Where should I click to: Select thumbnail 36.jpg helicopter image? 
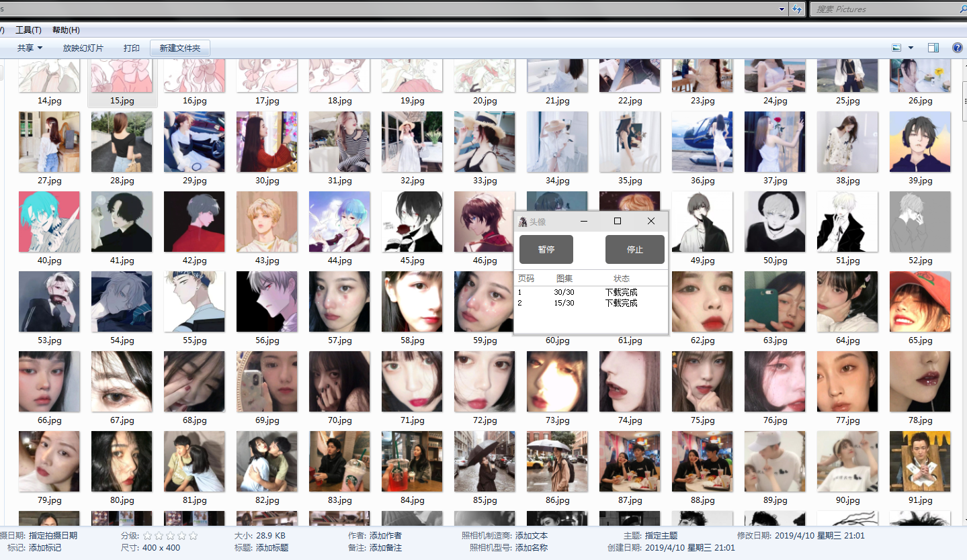coord(703,142)
